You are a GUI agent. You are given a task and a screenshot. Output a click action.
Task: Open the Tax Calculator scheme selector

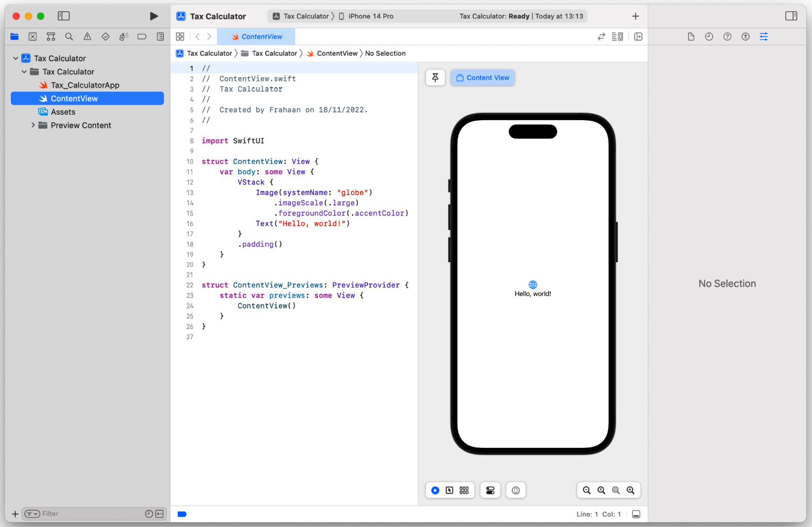coord(301,16)
